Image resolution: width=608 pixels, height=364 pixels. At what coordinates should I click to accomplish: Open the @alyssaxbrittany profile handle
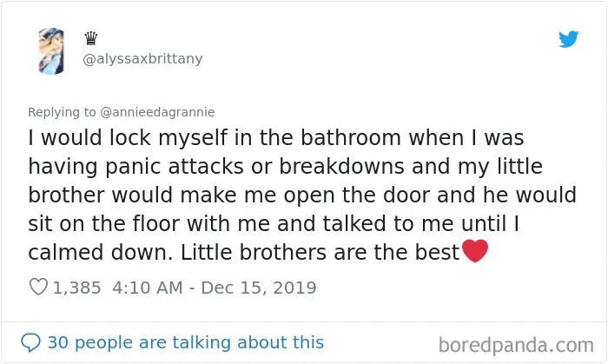pos(142,58)
